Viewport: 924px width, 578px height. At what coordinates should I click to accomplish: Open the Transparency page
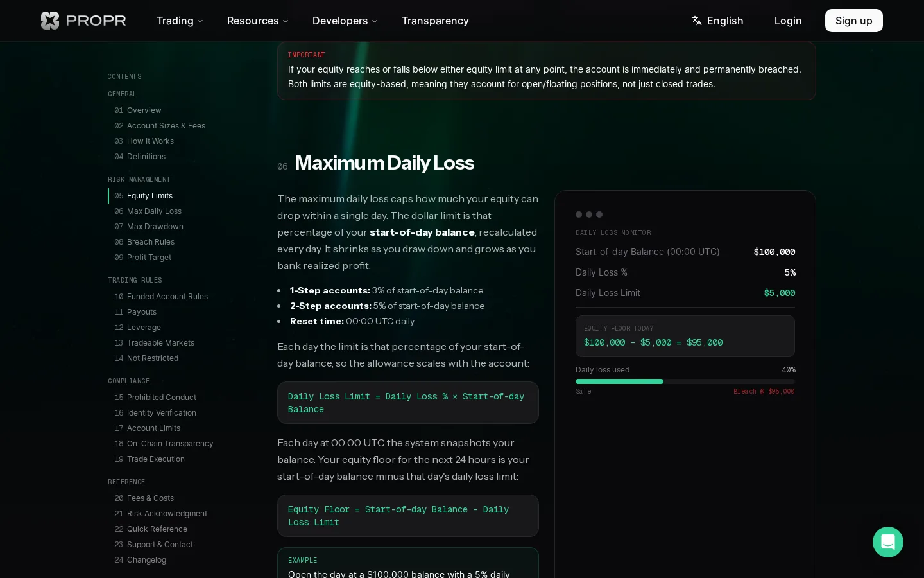tap(435, 21)
